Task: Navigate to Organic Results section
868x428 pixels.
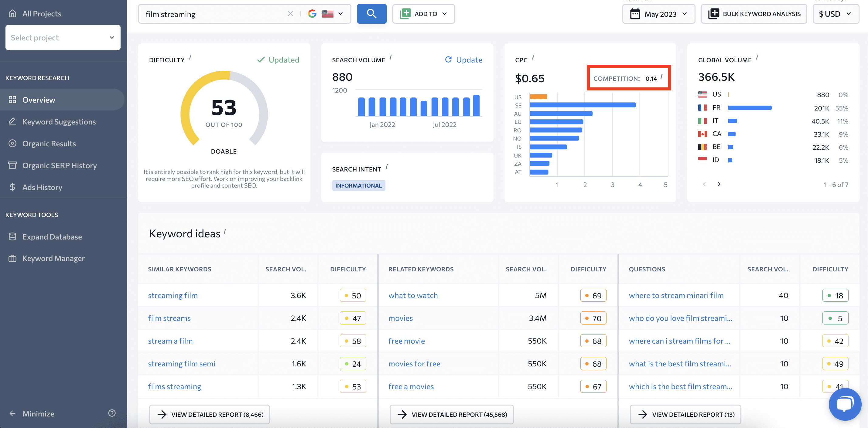Action: 49,143
